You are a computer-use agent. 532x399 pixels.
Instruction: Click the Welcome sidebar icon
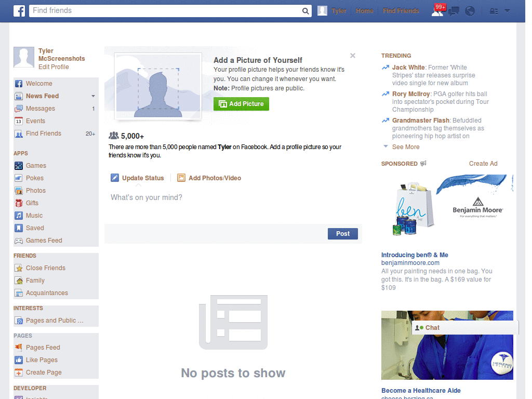[x=19, y=84]
